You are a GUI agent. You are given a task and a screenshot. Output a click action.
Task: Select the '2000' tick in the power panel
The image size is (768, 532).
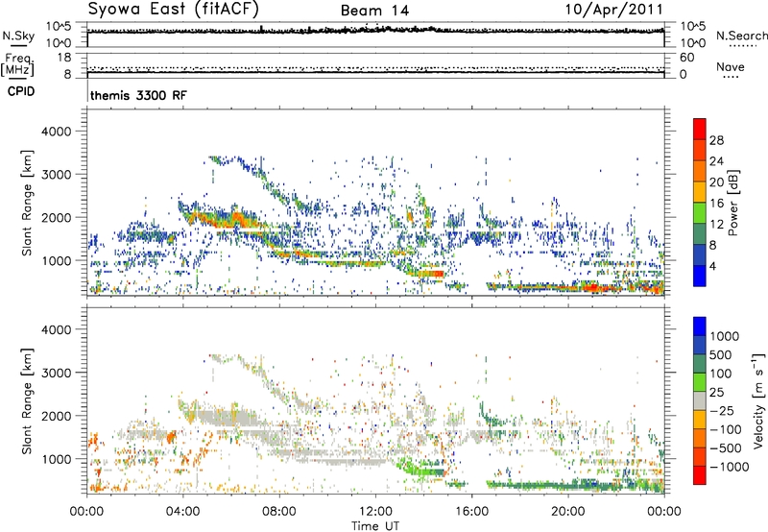(57, 217)
